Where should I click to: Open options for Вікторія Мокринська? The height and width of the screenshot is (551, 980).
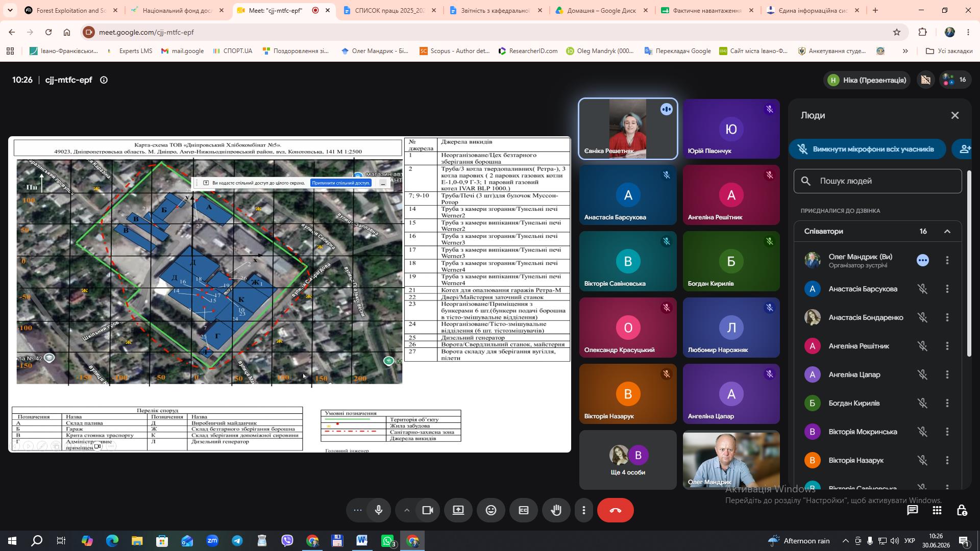(947, 432)
